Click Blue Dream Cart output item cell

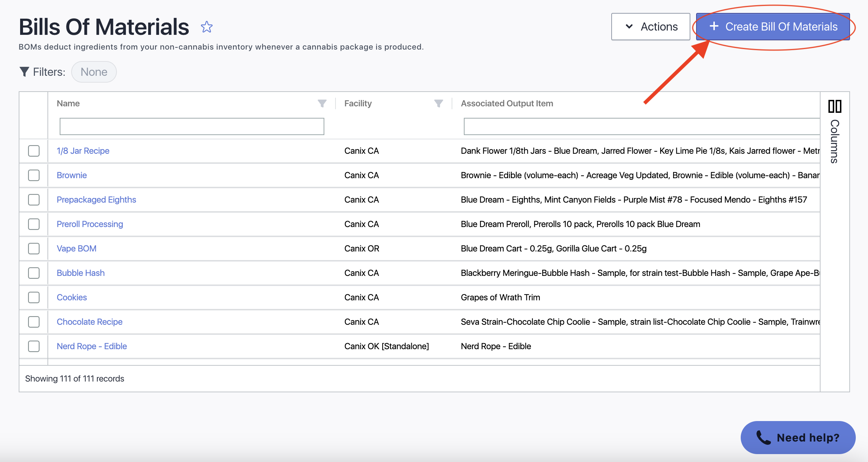pyautogui.click(x=554, y=249)
